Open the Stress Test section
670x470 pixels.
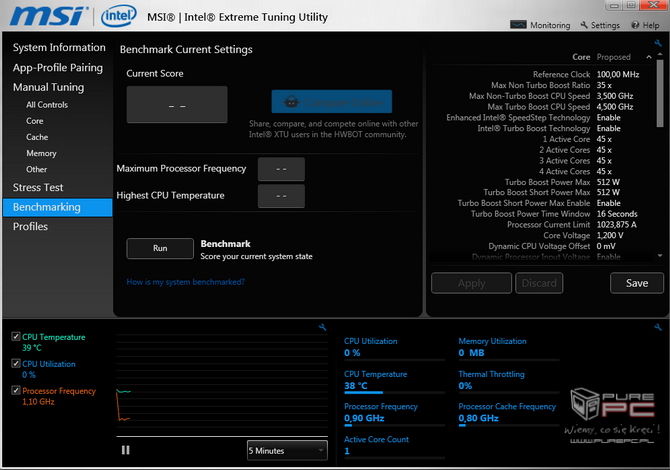[x=38, y=187]
